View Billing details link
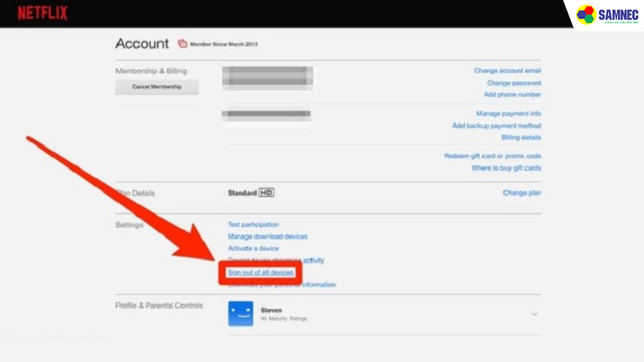 [521, 138]
